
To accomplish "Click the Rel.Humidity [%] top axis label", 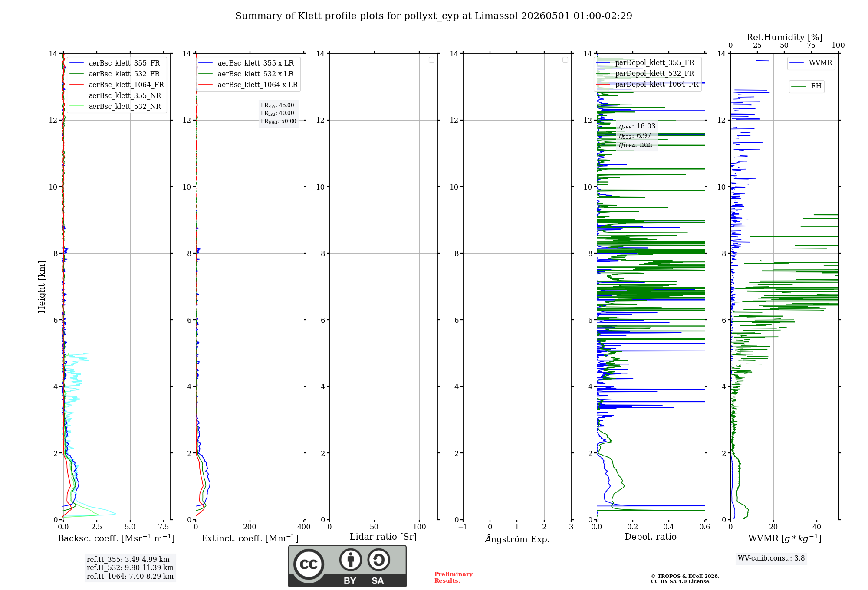I will coord(784,37).
